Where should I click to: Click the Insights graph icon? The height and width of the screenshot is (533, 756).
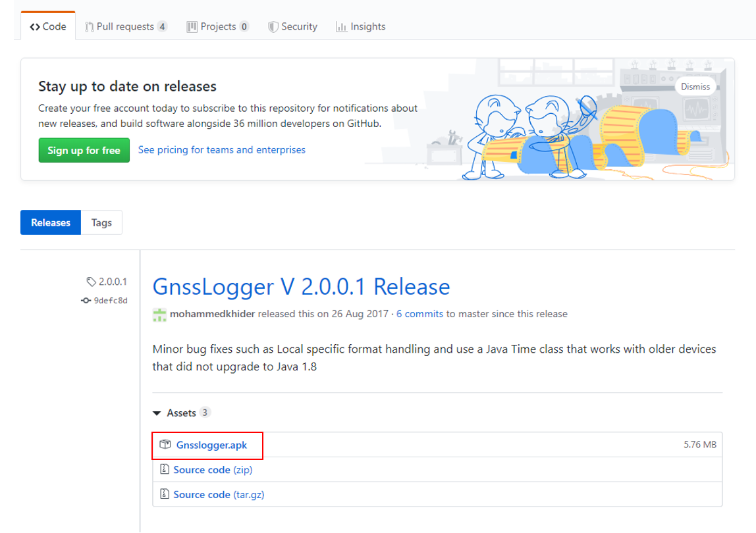pos(341,27)
